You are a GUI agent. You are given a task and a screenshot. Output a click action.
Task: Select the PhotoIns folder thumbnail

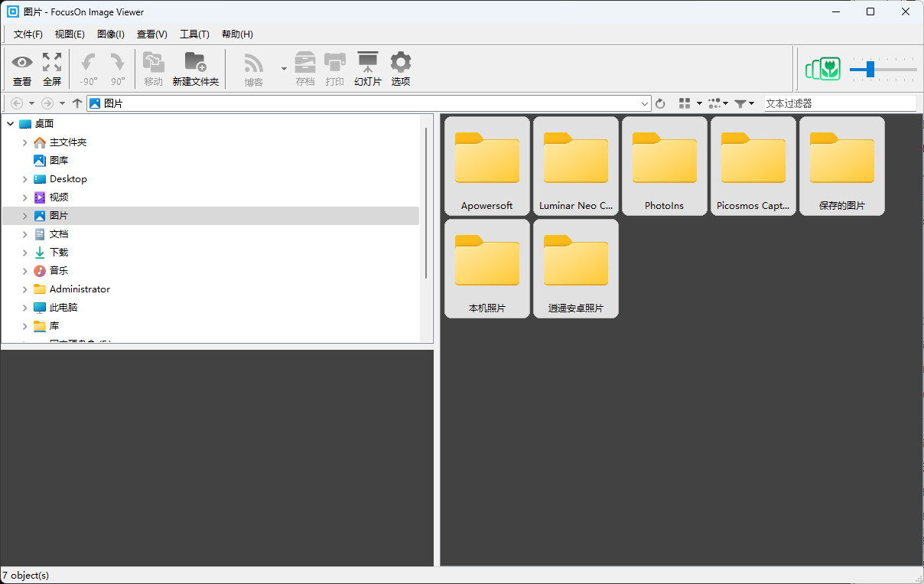[665, 166]
